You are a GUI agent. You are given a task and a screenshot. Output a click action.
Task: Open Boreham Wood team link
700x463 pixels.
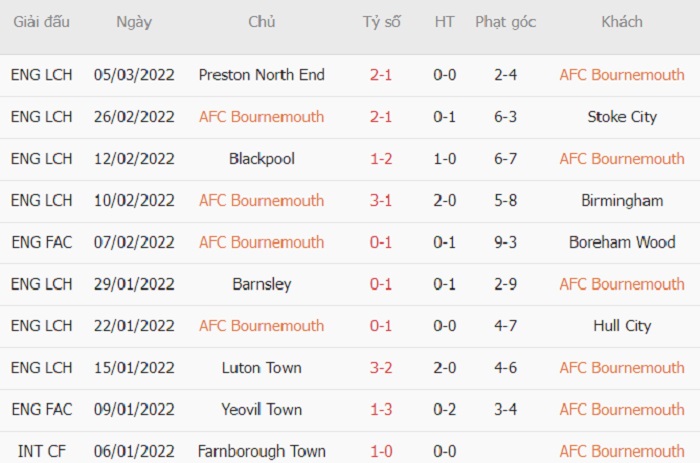pos(622,242)
